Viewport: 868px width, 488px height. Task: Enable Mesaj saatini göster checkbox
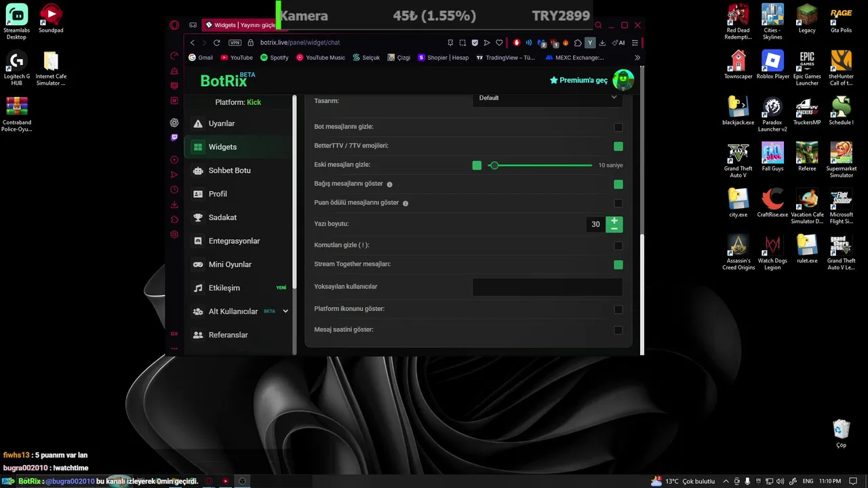[x=618, y=330]
